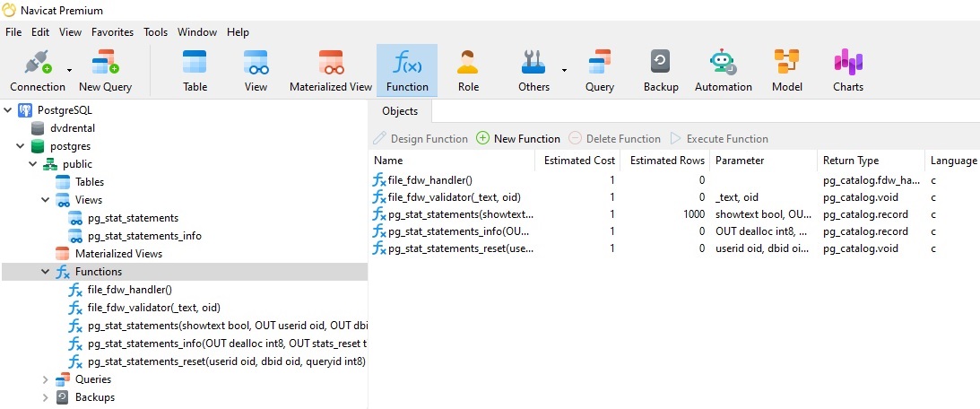The width and height of the screenshot is (980, 409).
Task: Select the Function toolbar icon
Action: 407,70
